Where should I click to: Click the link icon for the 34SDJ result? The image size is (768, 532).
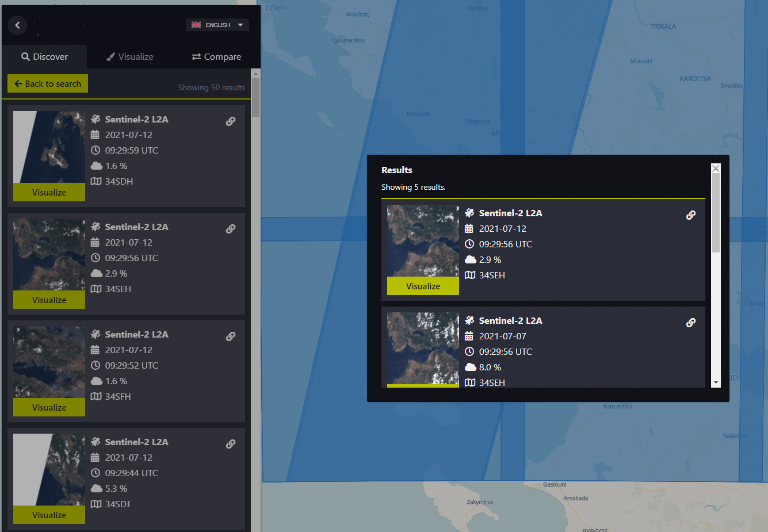coord(231,444)
